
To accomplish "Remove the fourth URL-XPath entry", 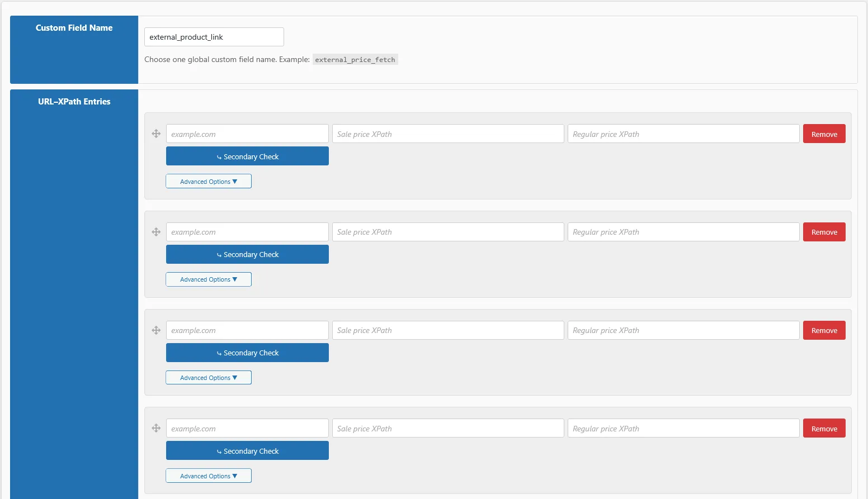I will (824, 428).
